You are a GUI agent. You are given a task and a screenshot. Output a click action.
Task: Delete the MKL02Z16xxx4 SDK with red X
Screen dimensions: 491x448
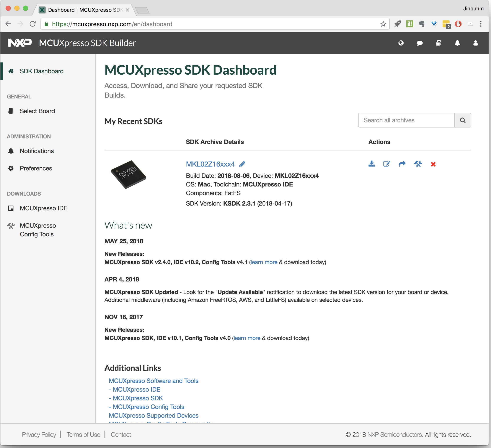coord(433,164)
